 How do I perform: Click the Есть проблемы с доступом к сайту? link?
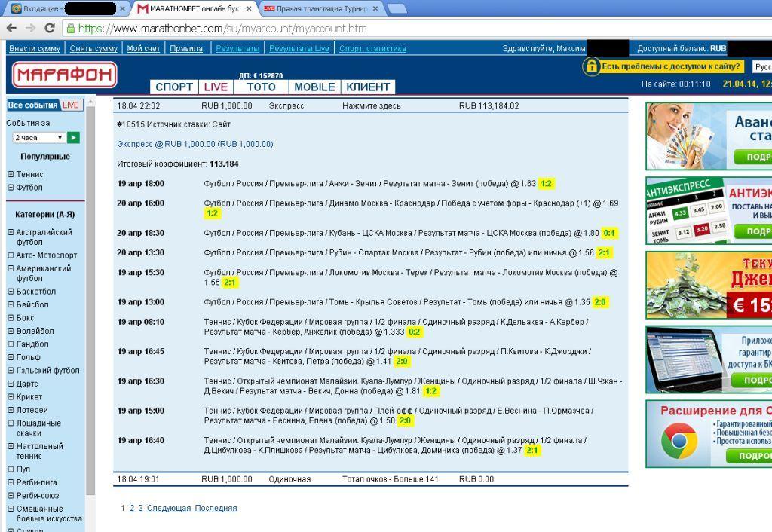pos(670,66)
